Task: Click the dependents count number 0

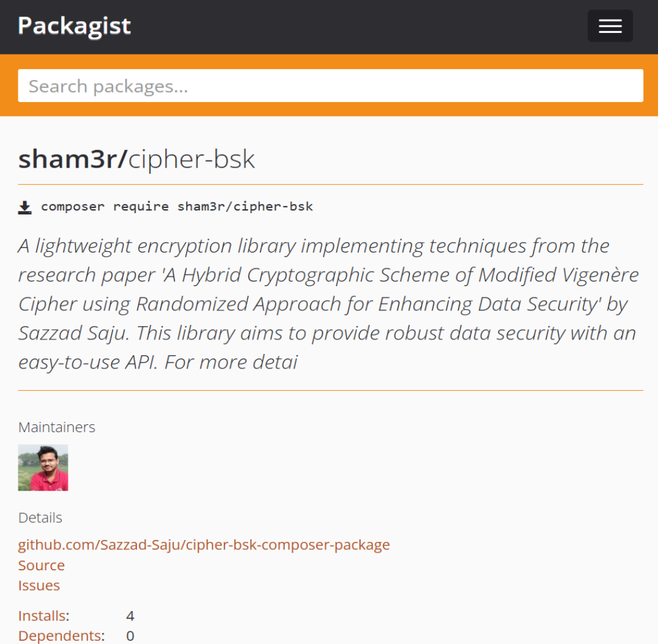Action: (130, 635)
